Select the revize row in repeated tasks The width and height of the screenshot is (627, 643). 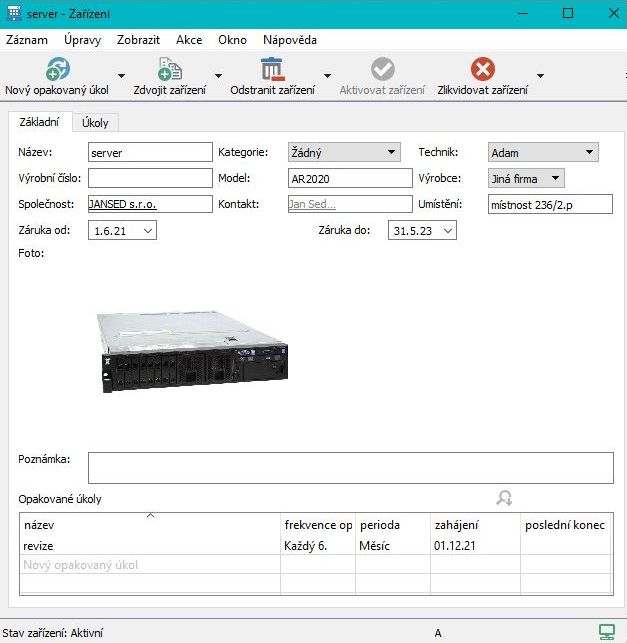coord(150,546)
